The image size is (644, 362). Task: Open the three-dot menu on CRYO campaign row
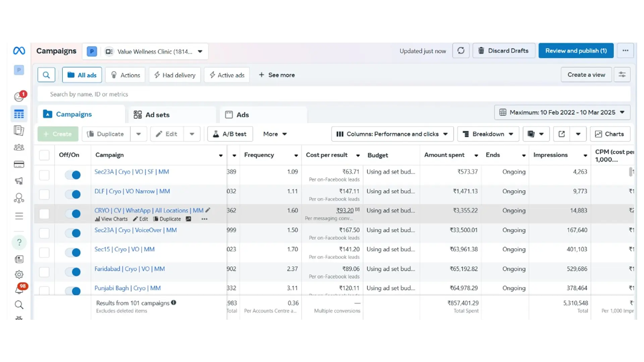(x=204, y=219)
